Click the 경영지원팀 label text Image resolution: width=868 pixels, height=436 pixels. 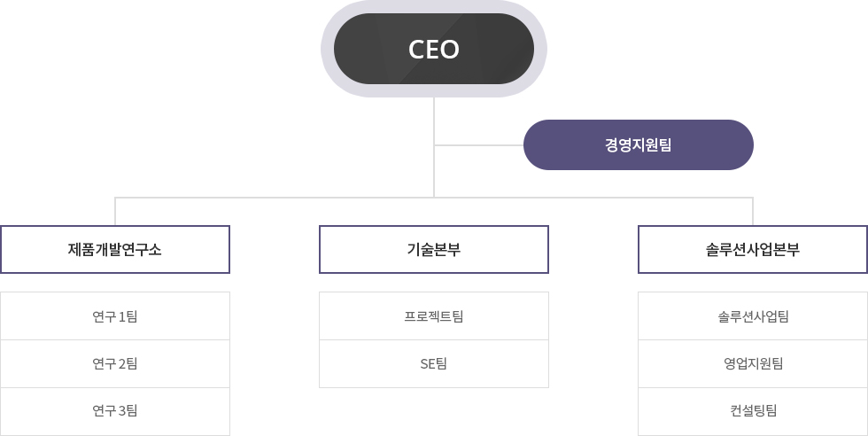tap(639, 145)
